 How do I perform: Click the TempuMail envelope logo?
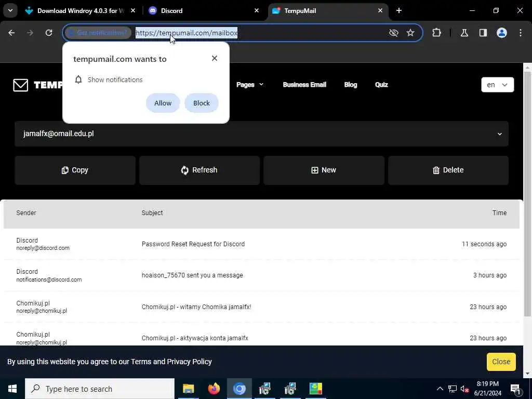pyautogui.click(x=21, y=85)
